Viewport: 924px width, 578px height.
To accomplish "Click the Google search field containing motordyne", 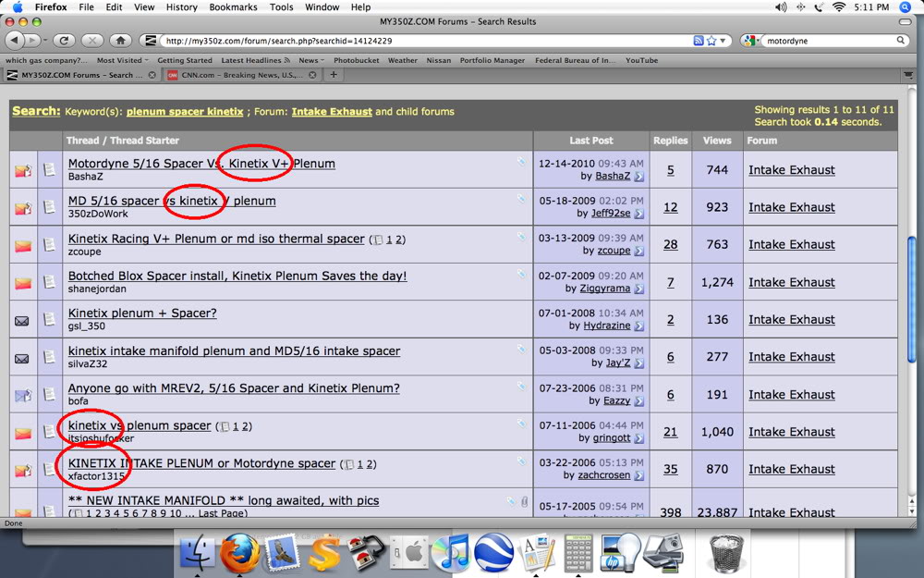I will coord(830,41).
